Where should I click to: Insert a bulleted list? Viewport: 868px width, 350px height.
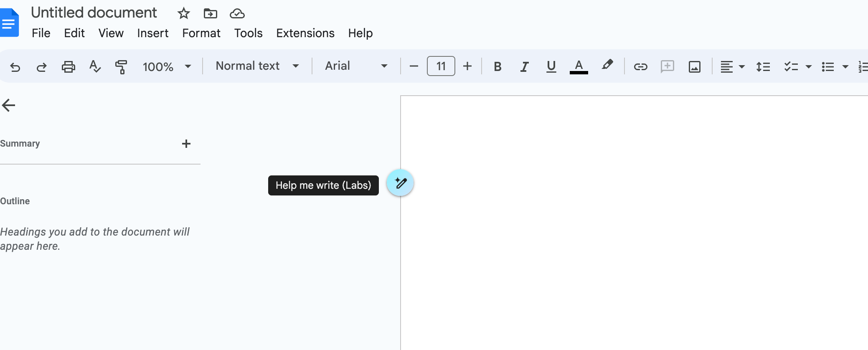[827, 66]
